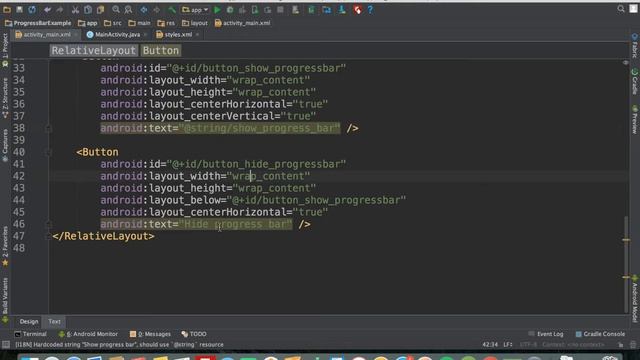Viewport: 640px width, 360px height.
Task: Click the Search Everywhere magnifier icon
Action: pyautogui.click(x=621, y=9)
